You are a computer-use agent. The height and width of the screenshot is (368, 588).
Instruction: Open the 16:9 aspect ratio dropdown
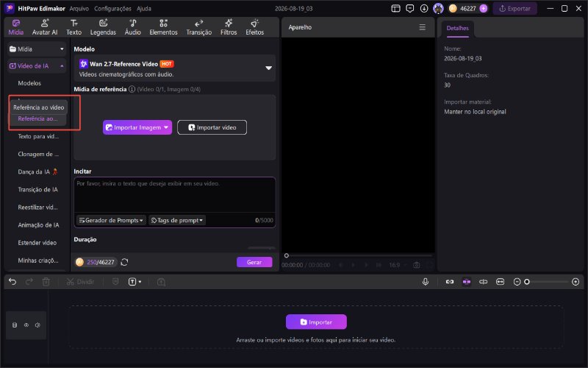(397, 265)
